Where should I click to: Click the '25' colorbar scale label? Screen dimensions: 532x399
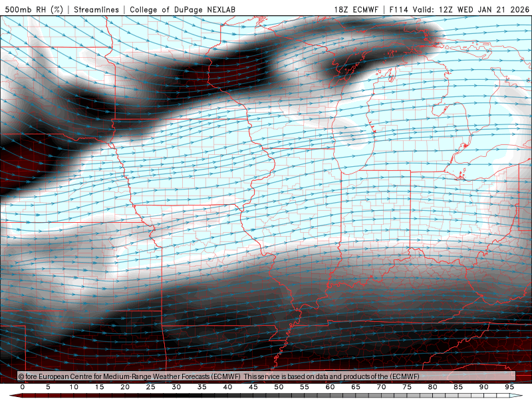[x=151, y=387]
